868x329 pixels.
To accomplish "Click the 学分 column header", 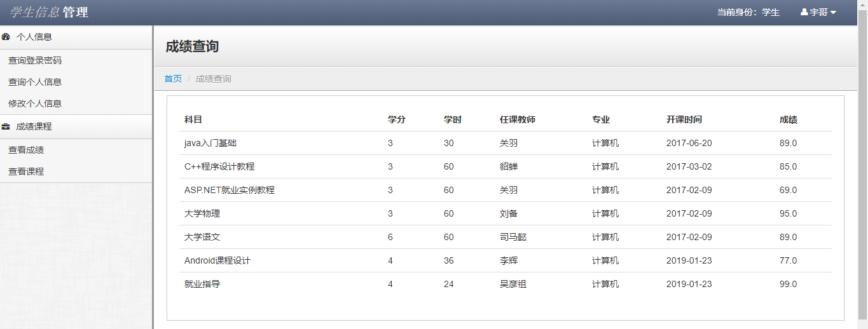I will tap(397, 119).
